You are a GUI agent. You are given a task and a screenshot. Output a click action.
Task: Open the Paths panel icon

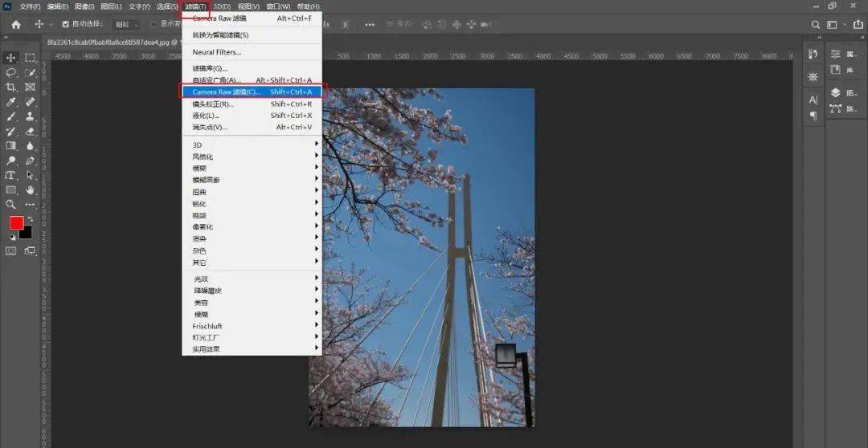tap(835, 109)
